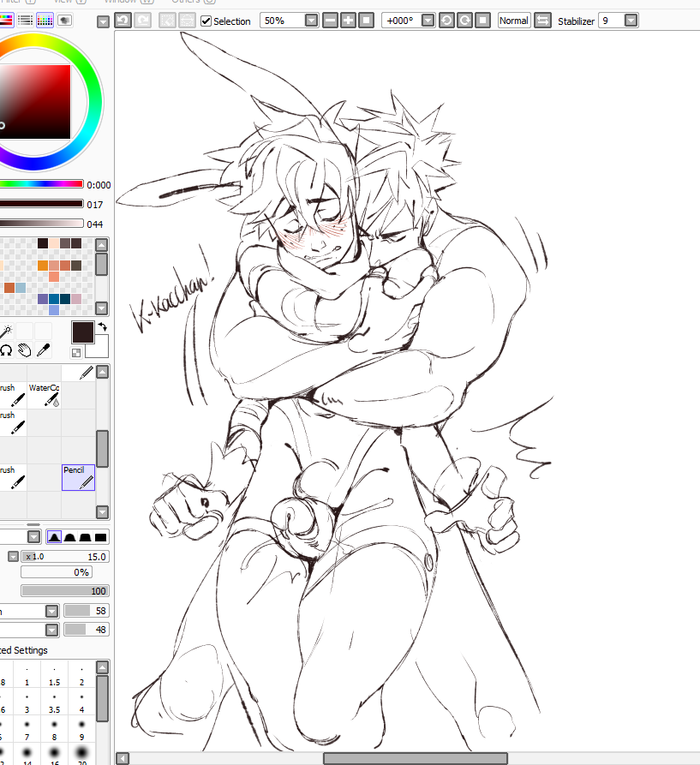Image resolution: width=700 pixels, height=765 pixels.
Task: Reset canvas rotation square button
Action: pos(482,21)
